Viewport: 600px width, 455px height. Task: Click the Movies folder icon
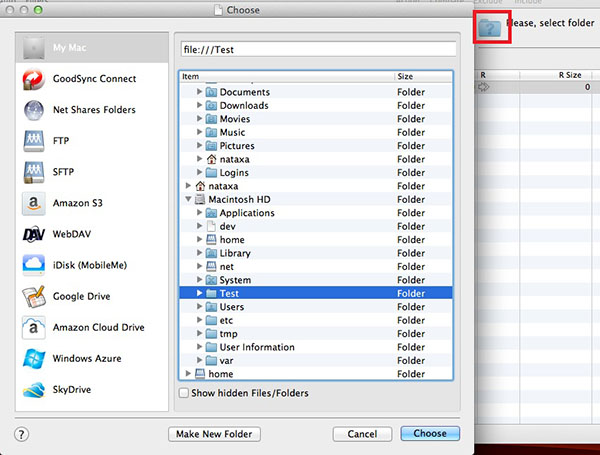211,119
